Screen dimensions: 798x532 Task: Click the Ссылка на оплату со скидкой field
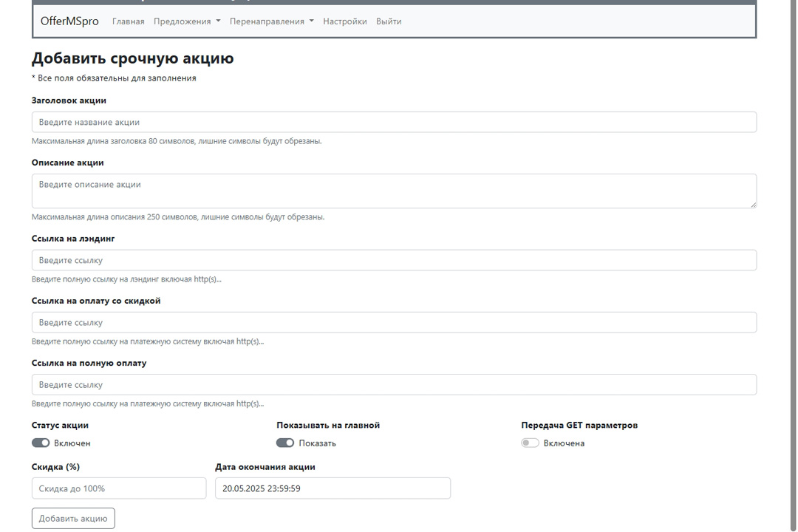pyautogui.click(x=394, y=322)
